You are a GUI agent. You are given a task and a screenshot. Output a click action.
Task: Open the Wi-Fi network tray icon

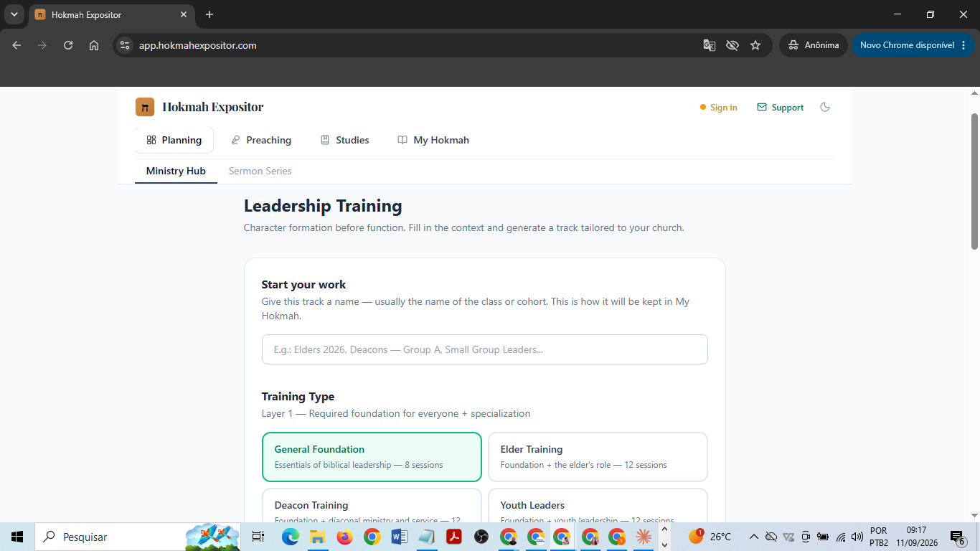(x=841, y=537)
